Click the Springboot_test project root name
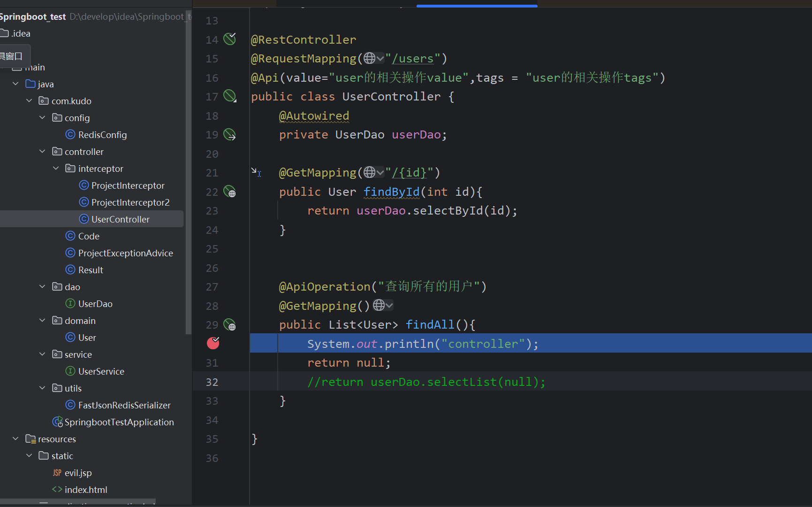 click(x=33, y=17)
